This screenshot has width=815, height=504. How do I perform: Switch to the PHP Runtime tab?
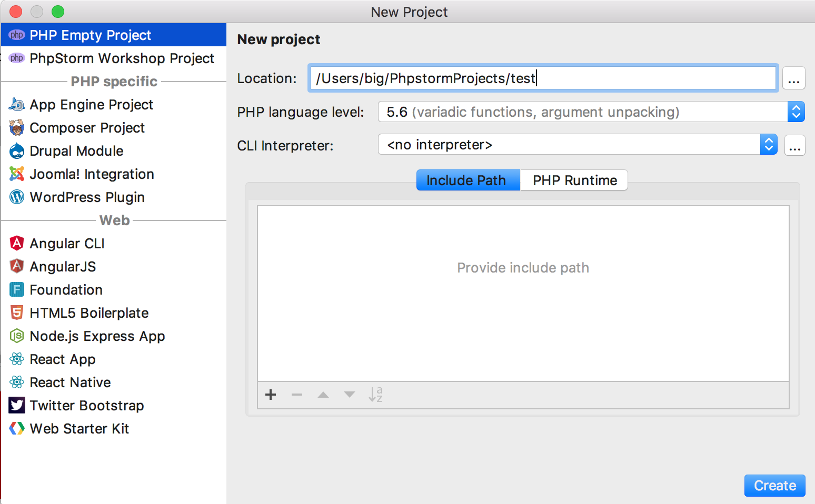pos(574,180)
